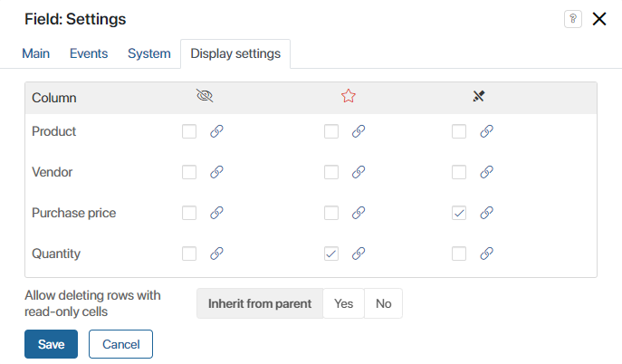Check the hidden checkbox for Quantity
This screenshot has height=364, width=622.
[189, 254]
